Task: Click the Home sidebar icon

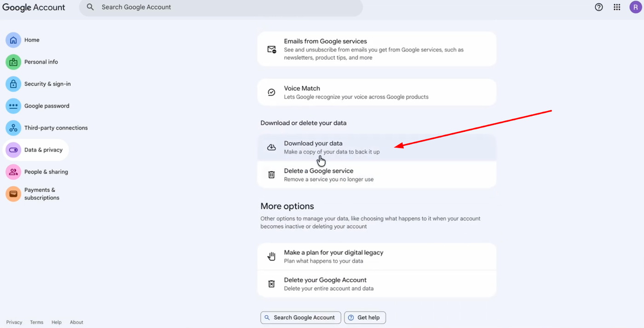Action: pyautogui.click(x=13, y=40)
